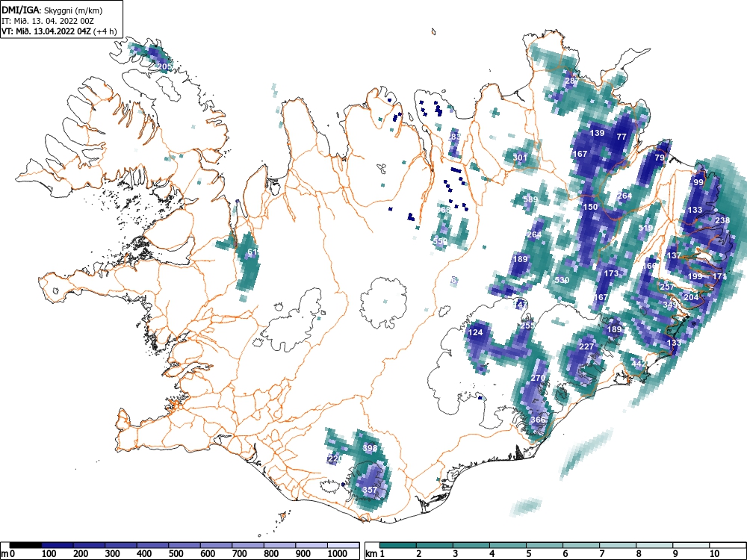Viewport: 747px width, 560px height.
Task: Click the 255 visibility value on the map
Action: [527, 326]
